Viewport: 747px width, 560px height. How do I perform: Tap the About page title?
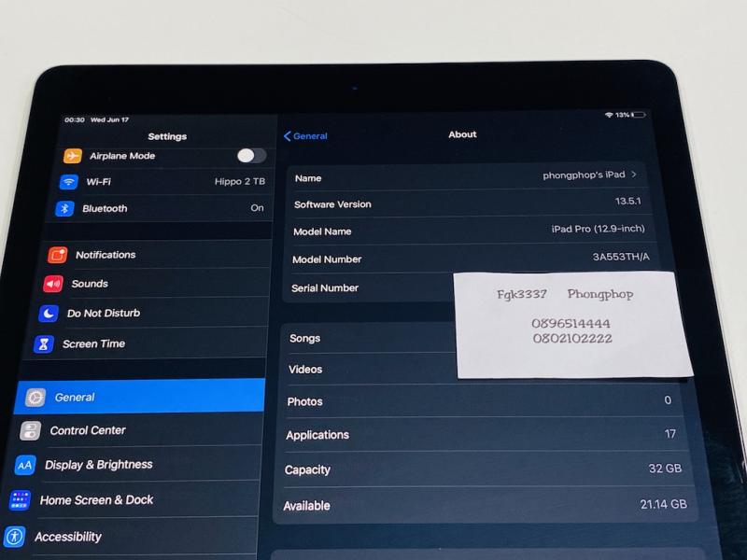[x=462, y=134]
